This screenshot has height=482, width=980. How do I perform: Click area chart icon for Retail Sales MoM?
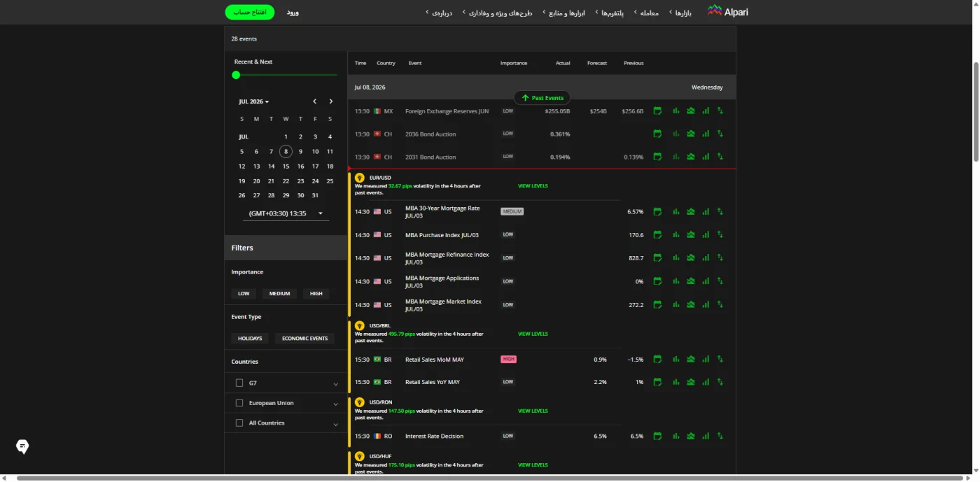point(691,359)
